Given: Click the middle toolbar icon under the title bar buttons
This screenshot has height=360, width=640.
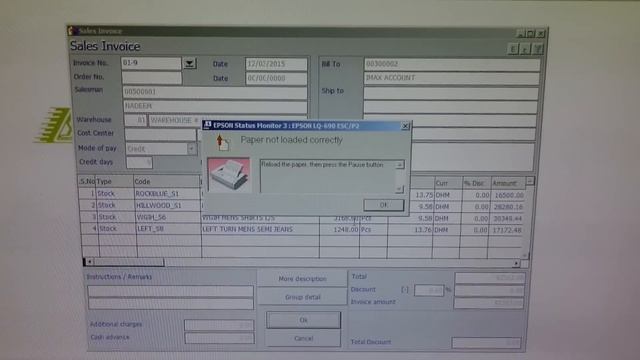Looking at the screenshot, I should (525, 49).
